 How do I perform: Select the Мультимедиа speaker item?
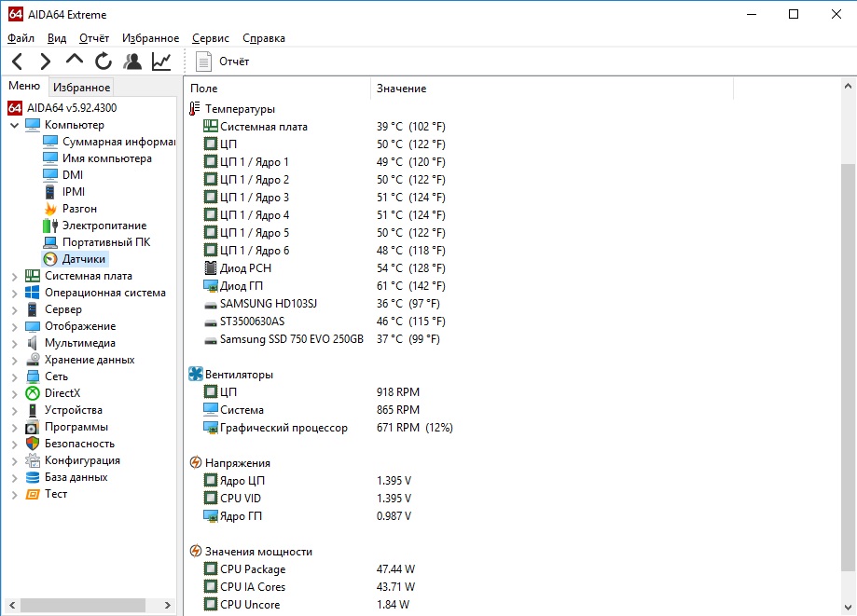[71, 343]
